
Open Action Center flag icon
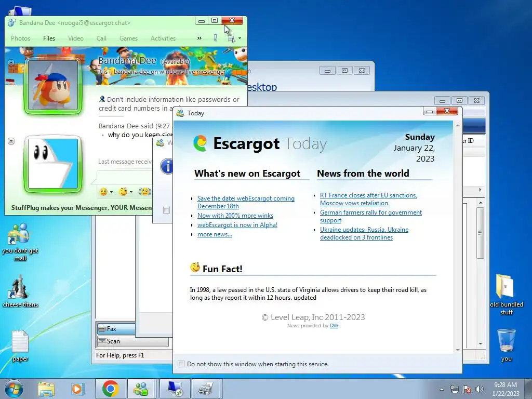tap(467, 389)
